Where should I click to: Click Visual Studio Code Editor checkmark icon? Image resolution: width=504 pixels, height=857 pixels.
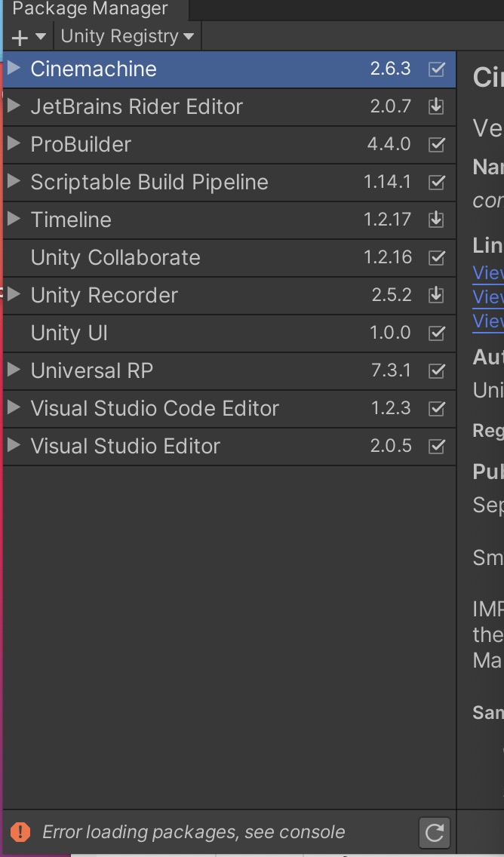pos(436,408)
